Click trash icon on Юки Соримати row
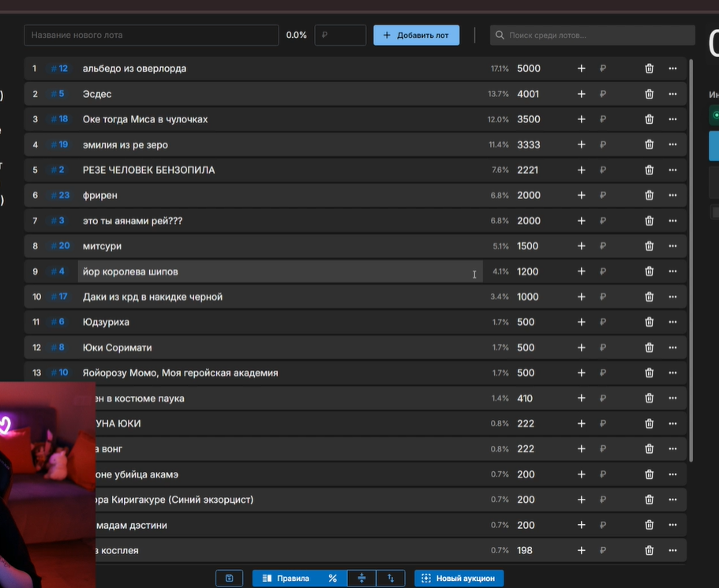 [649, 347]
